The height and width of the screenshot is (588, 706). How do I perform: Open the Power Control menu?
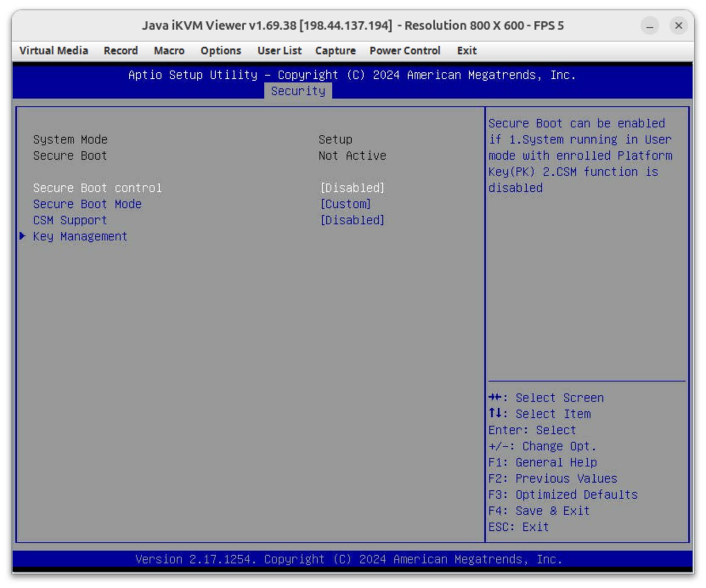tap(405, 51)
